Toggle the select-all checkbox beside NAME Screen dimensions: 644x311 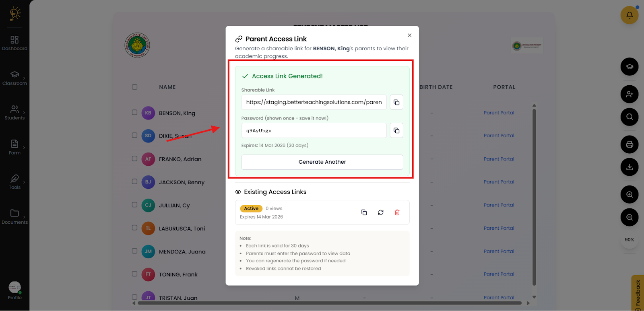coord(134,87)
